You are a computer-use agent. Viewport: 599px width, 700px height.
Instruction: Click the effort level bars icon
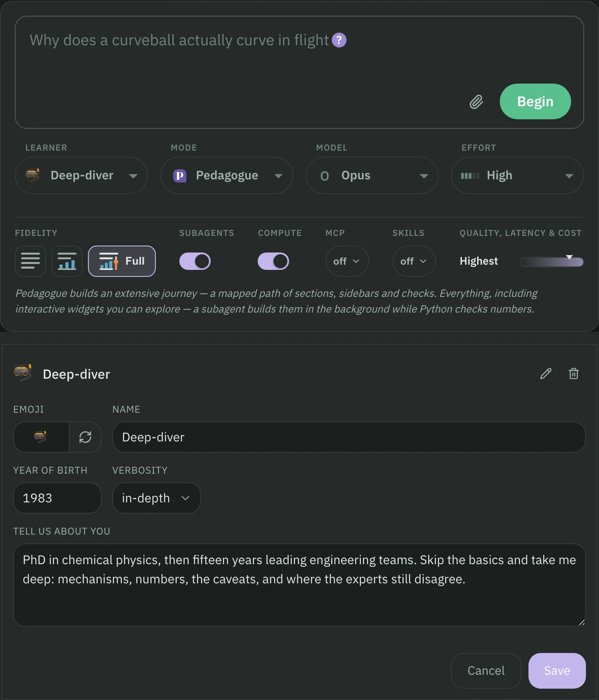[470, 176]
